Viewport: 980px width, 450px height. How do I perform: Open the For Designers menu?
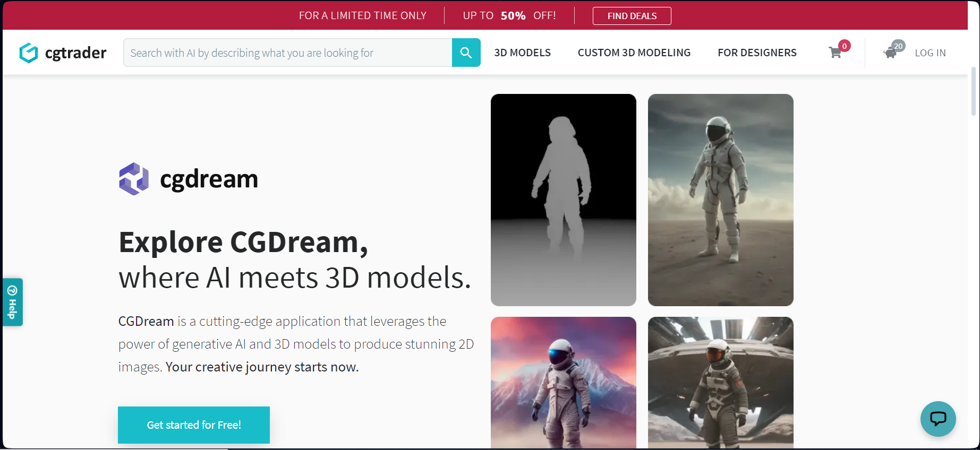[x=757, y=53]
